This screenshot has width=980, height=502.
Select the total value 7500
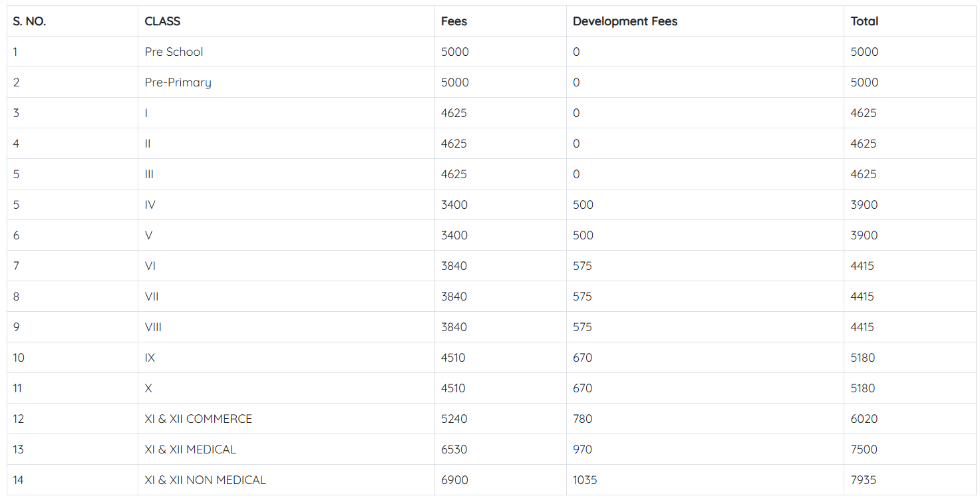864,449
